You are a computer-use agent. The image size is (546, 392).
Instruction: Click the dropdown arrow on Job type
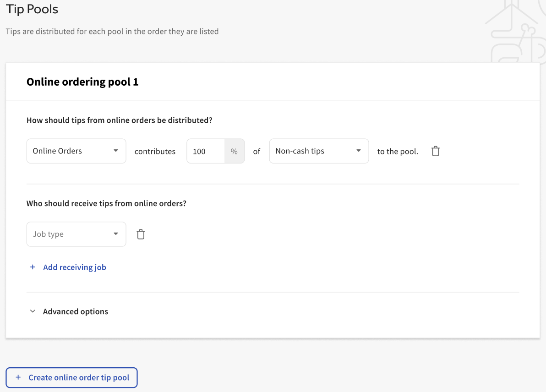tap(116, 234)
